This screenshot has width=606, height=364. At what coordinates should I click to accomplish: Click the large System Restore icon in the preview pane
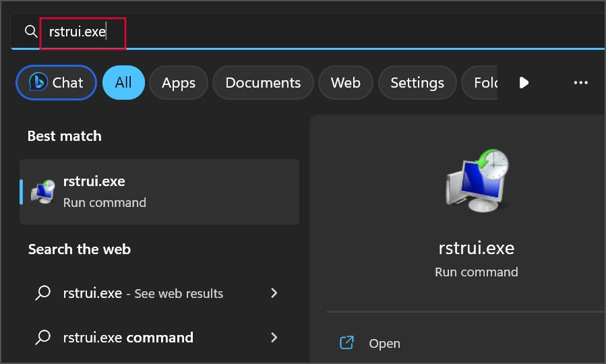click(x=477, y=179)
